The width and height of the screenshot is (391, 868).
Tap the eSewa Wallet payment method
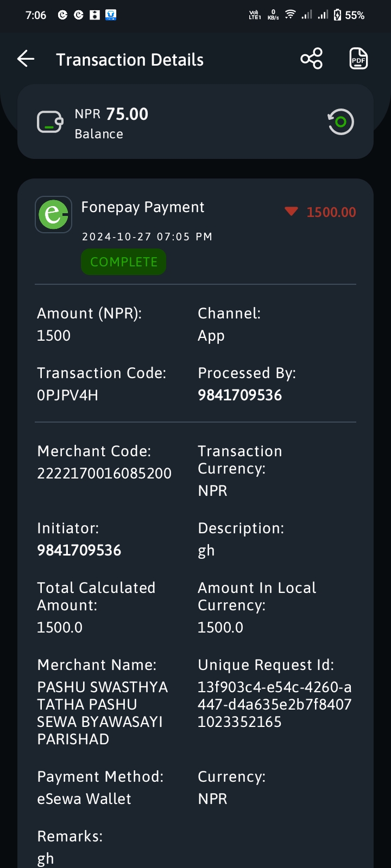(x=84, y=799)
